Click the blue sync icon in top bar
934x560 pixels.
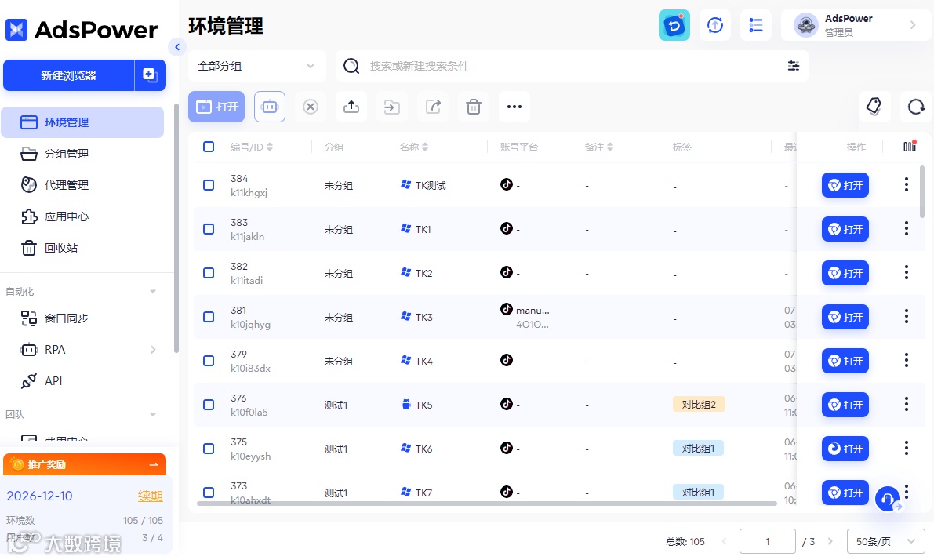coord(674,25)
